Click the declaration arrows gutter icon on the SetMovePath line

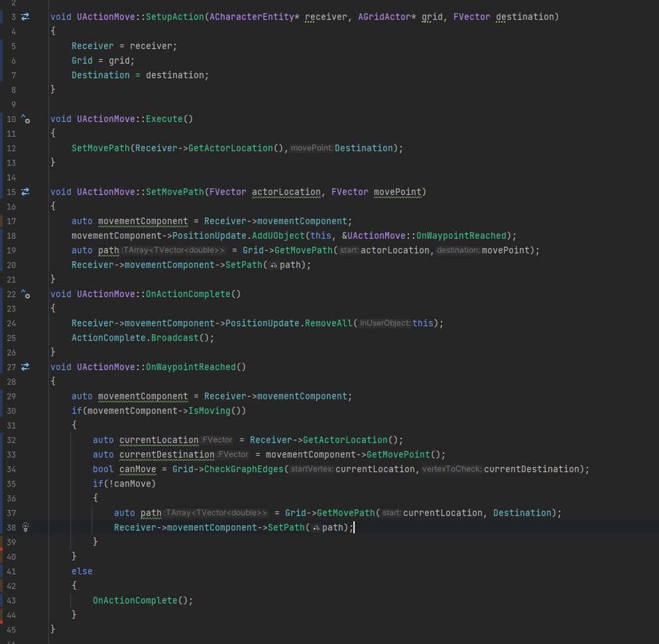pyautogui.click(x=25, y=192)
